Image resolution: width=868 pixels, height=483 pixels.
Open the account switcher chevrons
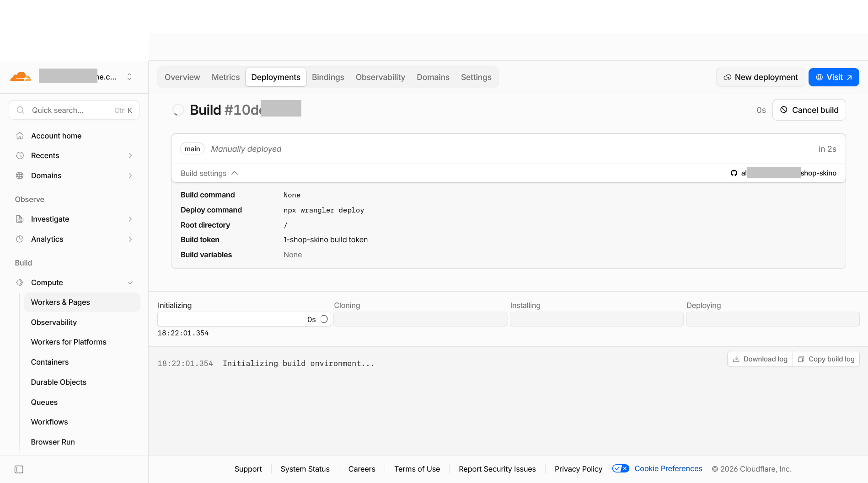[129, 77]
